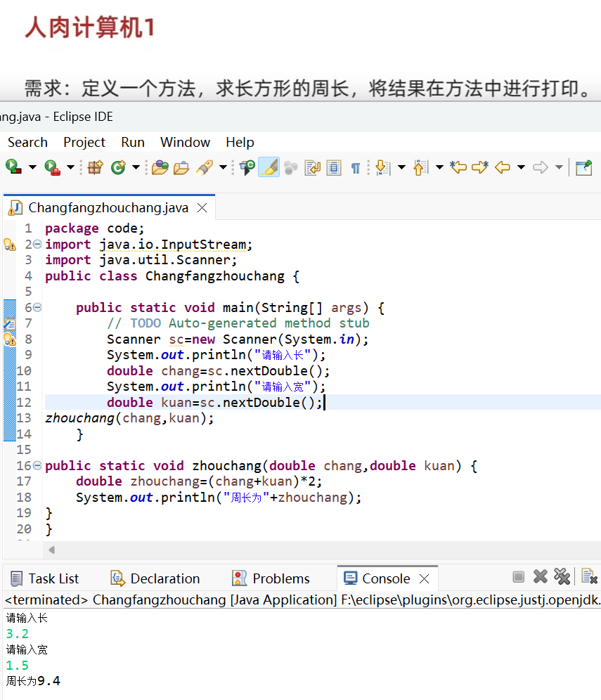The image size is (601, 700).
Task: Click the Remove Launch (single X) icon
Action: coord(541,577)
